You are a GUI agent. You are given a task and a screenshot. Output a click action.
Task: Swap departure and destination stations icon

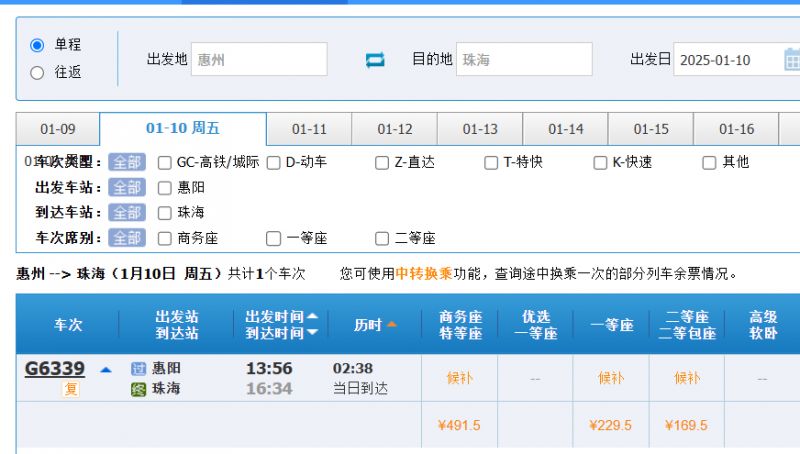375,60
